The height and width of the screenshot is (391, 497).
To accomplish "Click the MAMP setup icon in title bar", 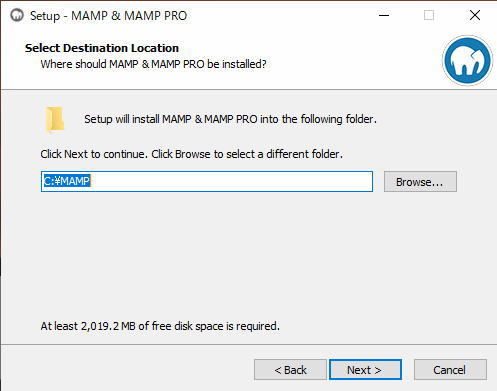I will click(x=17, y=15).
